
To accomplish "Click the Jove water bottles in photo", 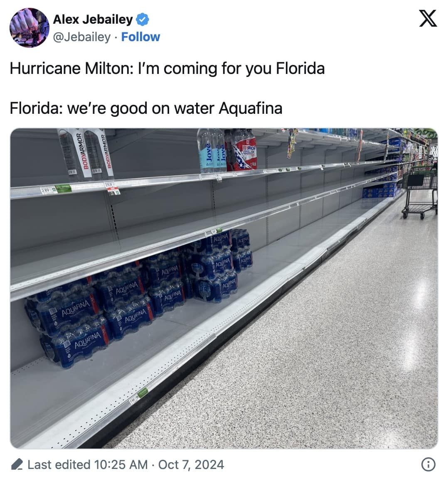I will (x=211, y=150).
